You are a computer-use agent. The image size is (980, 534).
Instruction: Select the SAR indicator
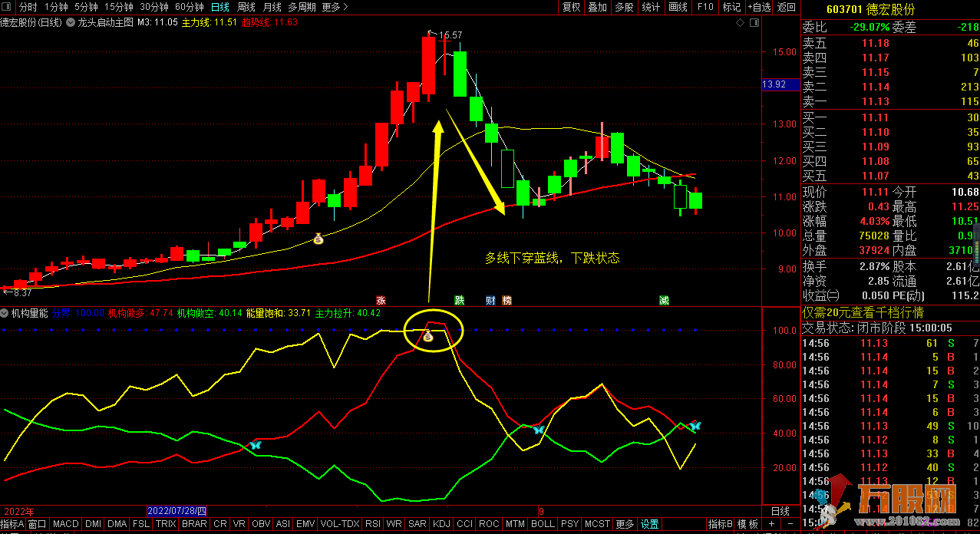pos(417,524)
